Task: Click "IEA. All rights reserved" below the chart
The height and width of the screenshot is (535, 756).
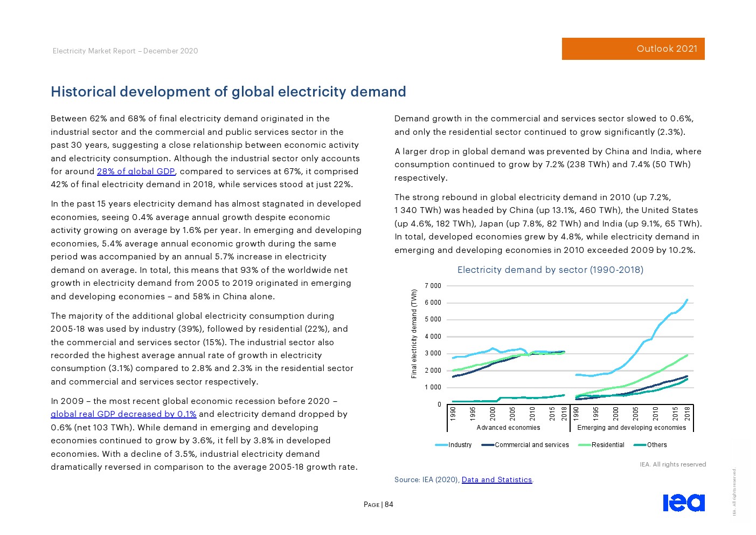Action: tap(672, 464)
